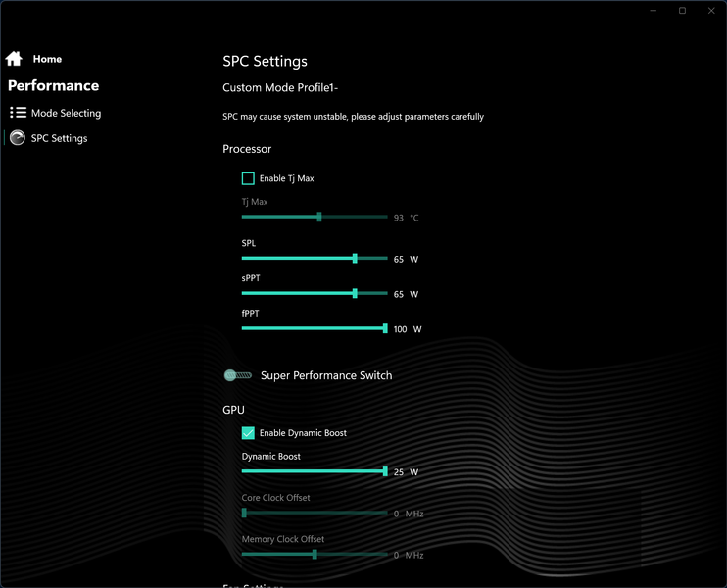Viewport: 727px width, 588px height.
Task: Click Custom Mode Profile1- text
Action: [280, 87]
